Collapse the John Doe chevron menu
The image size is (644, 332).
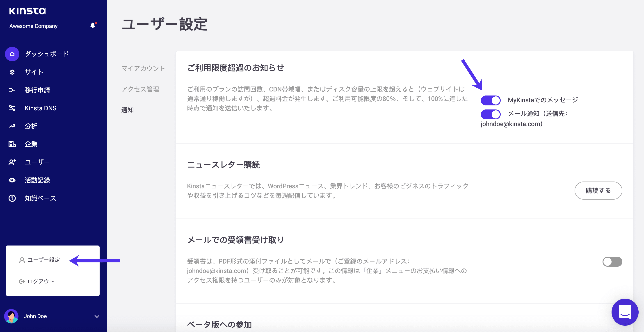pyautogui.click(x=97, y=316)
